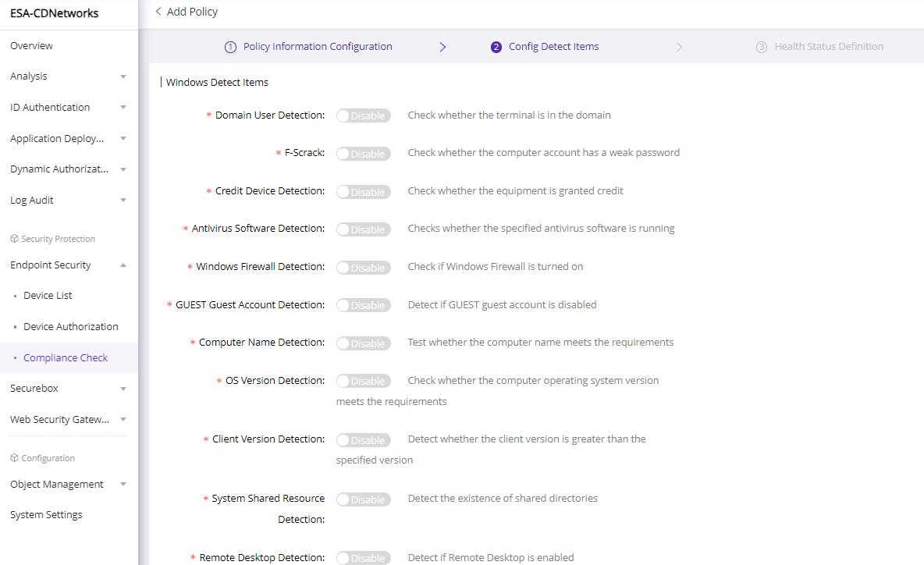Image resolution: width=924 pixels, height=565 pixels.
Task: Select Device List in the sidebar
Action: (48, 296)
